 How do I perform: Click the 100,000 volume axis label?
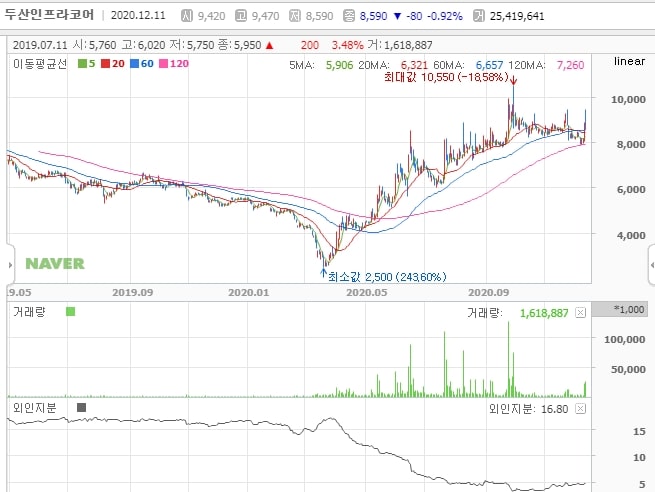tap(625, 339)
